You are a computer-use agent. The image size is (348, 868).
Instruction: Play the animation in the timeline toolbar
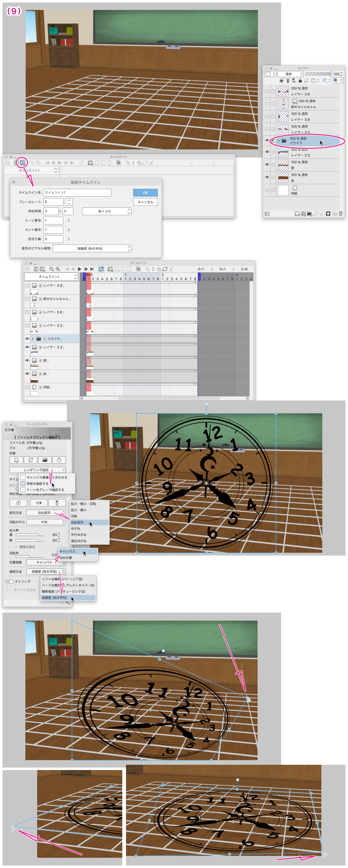click(80, 269)
